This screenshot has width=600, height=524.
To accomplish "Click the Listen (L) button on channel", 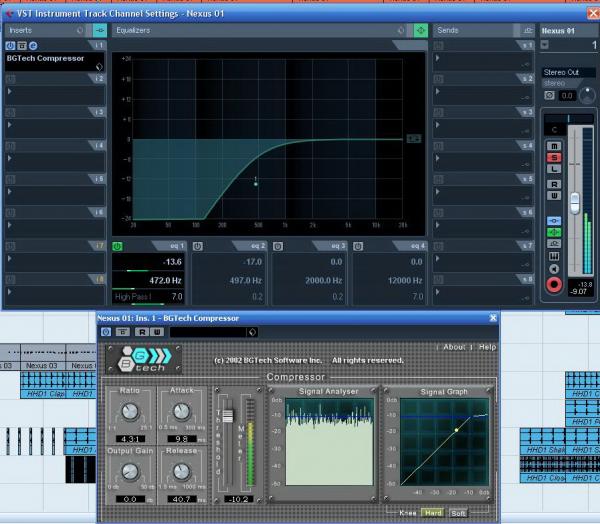I will (x=552, y=170).
